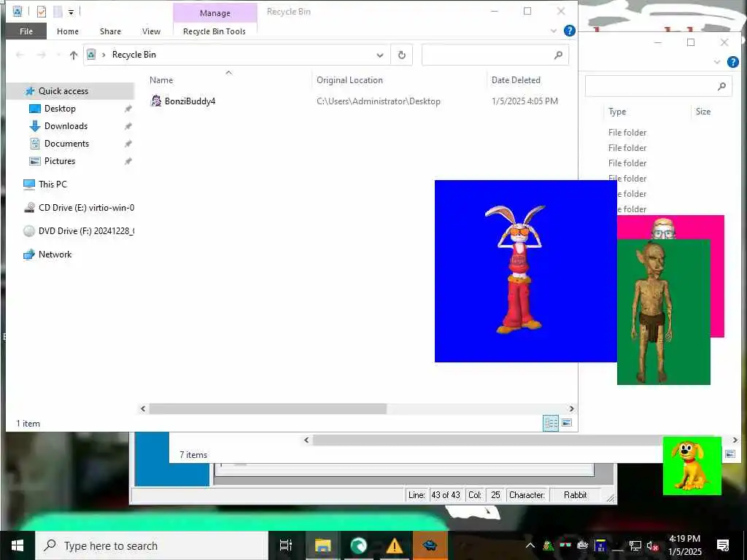Click the yellow warning triangle taskbar icon
Viewport: 747px width, 560px height.
pyautogui.click(x=395, y=545)
